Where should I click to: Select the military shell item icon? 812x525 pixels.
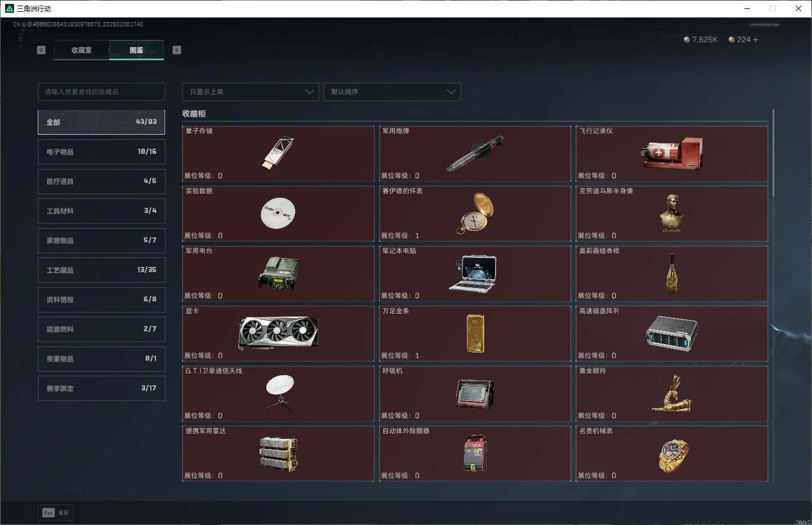(x=475, y=153)
